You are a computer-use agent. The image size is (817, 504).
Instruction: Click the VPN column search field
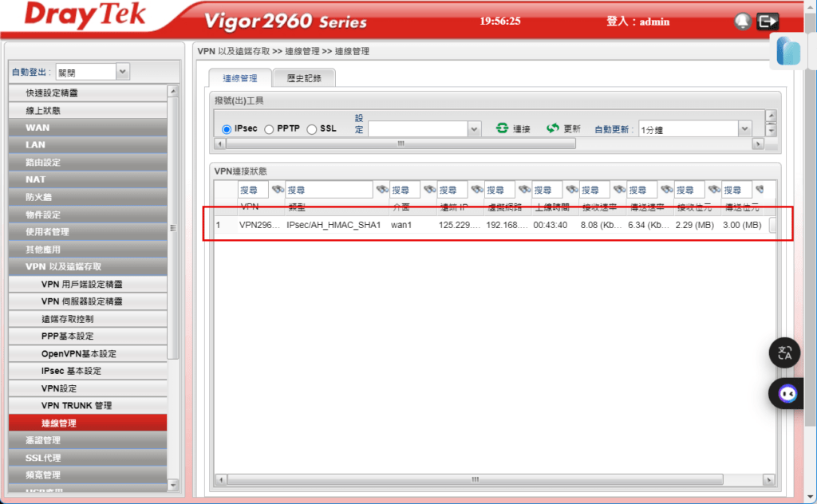click(x=253, y=190)
